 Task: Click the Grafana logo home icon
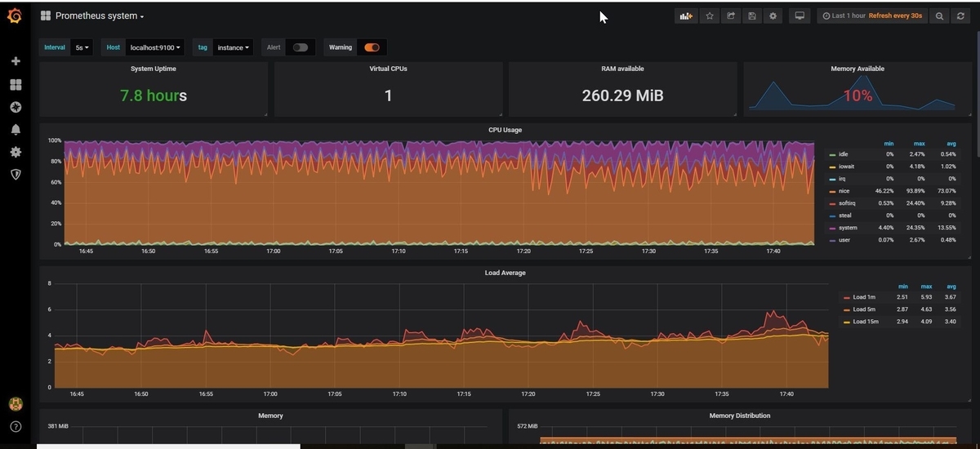[15, 16]
